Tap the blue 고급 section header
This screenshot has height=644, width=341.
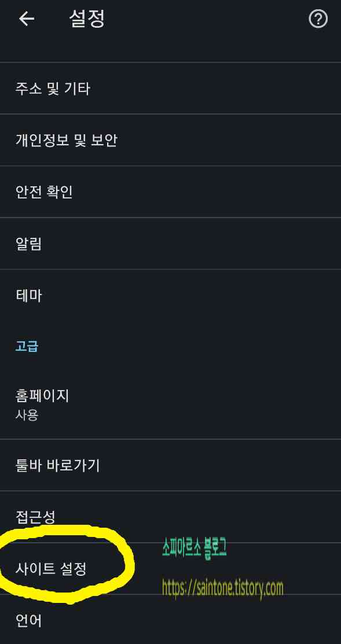(x=25, y=345)
